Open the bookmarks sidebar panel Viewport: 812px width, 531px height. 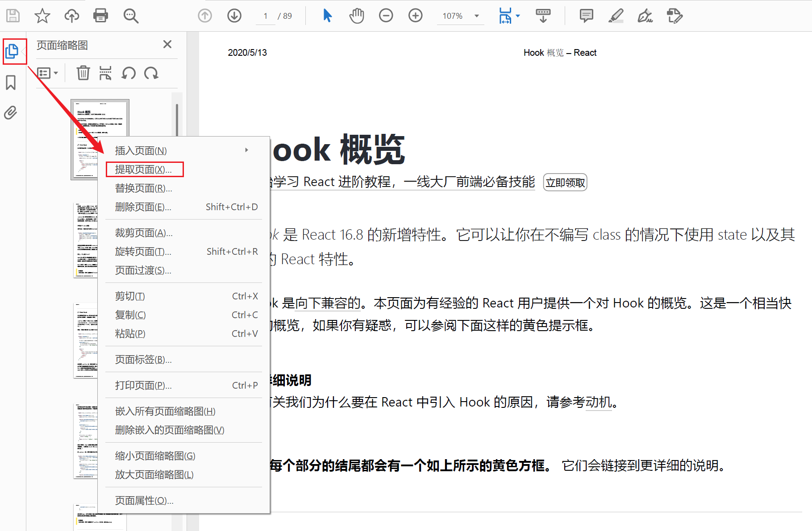(x=11, y=83)
